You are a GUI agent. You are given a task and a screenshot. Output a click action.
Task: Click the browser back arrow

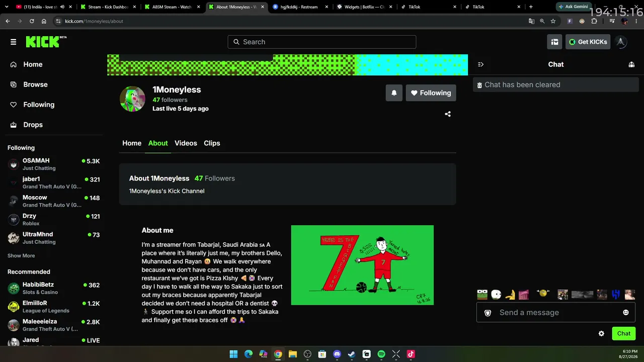tap(8, 21)
